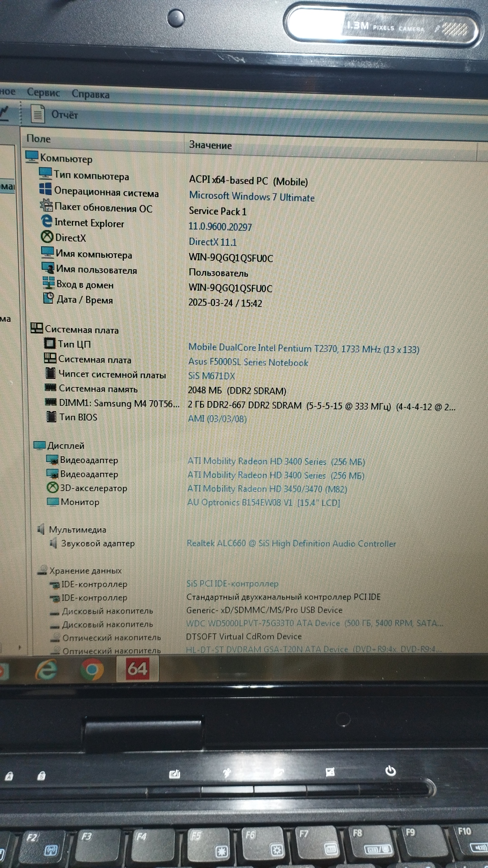The image size is (488, 868).
Task: Open AIDA64 from the taskbar
Action: [x=137, y=669]
